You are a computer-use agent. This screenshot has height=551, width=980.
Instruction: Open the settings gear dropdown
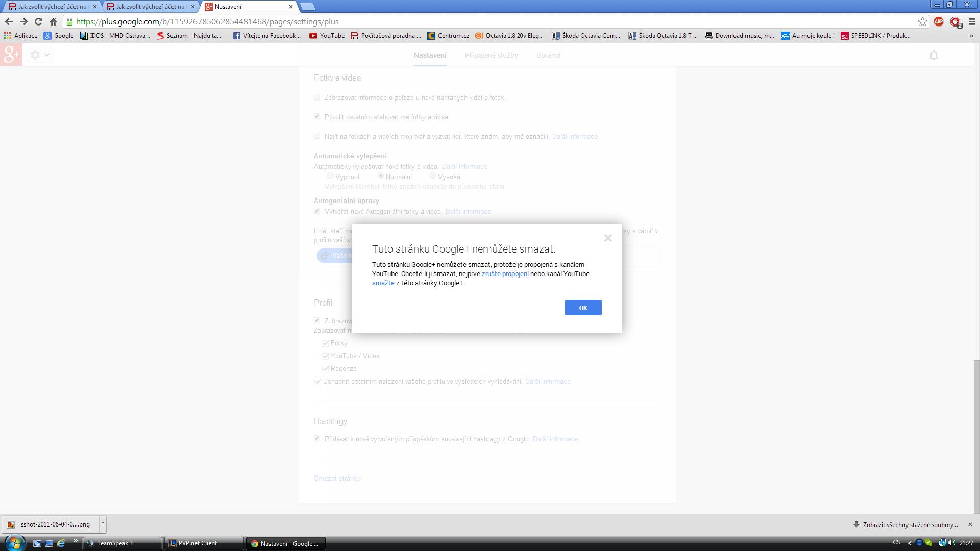pyautogui.click(x=40, y=55)
